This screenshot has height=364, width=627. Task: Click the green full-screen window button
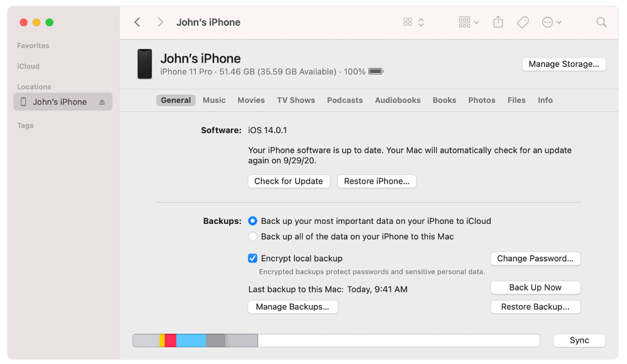coord(50,23)
